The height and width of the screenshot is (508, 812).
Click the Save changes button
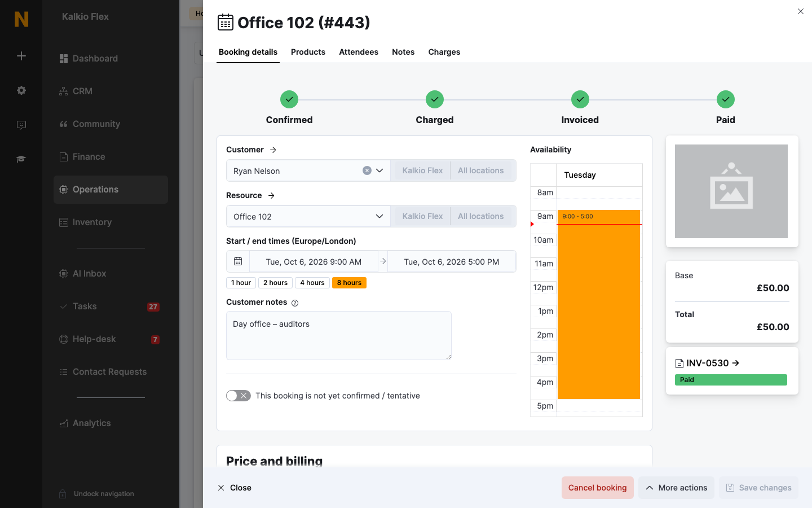(758, 488)
